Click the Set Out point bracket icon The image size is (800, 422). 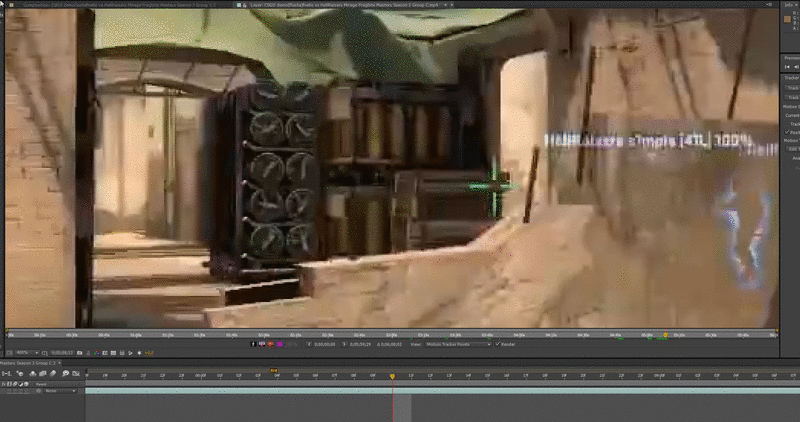(344, 344)
